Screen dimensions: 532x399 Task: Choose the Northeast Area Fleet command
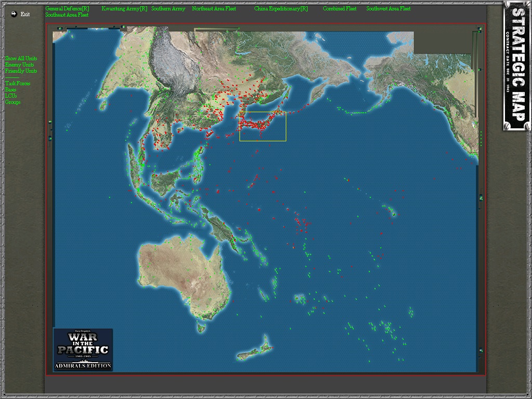coord(214,8)
